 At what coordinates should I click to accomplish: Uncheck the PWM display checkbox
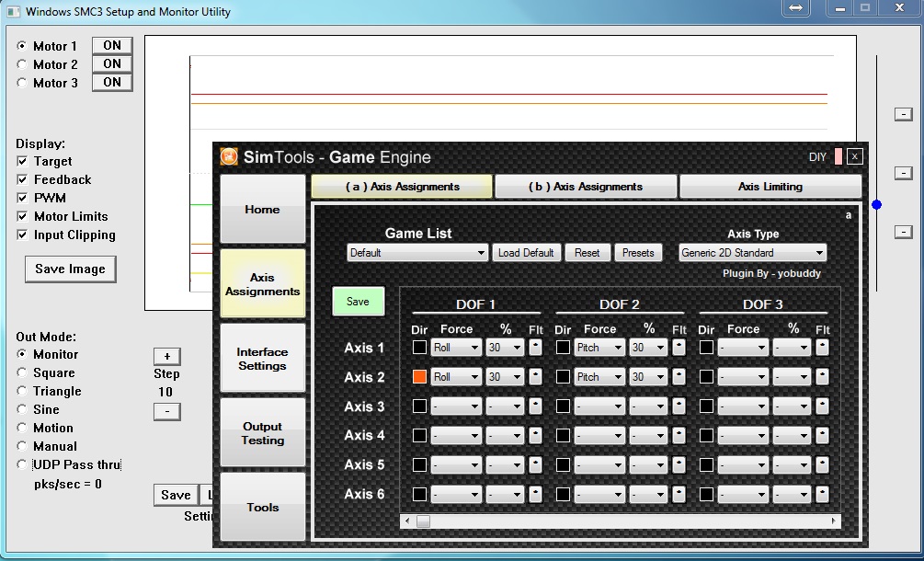22,198
